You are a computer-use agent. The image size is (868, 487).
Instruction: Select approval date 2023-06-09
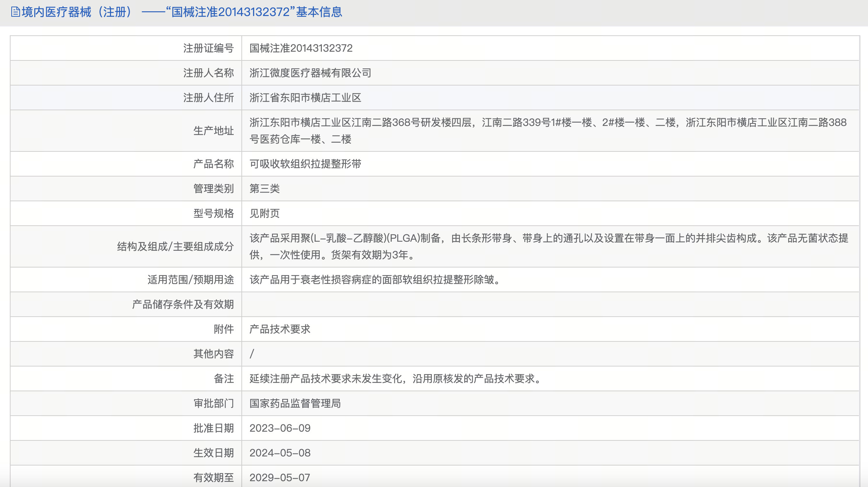pos(280,428)
